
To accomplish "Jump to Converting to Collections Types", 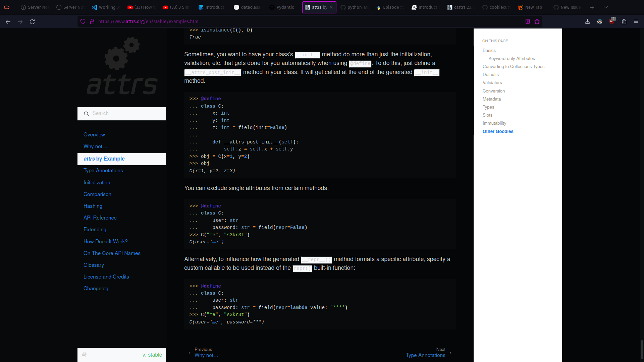I will coord(514,66).
